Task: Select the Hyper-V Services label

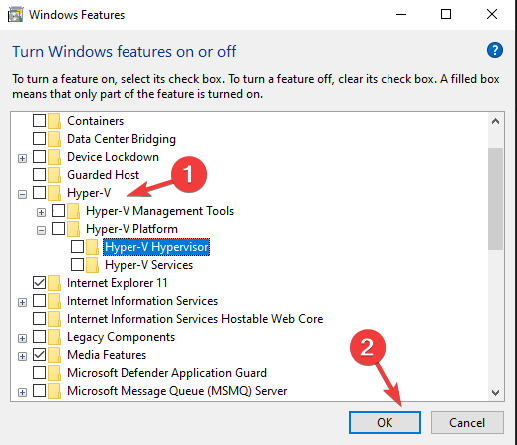Action: (149, 265)
